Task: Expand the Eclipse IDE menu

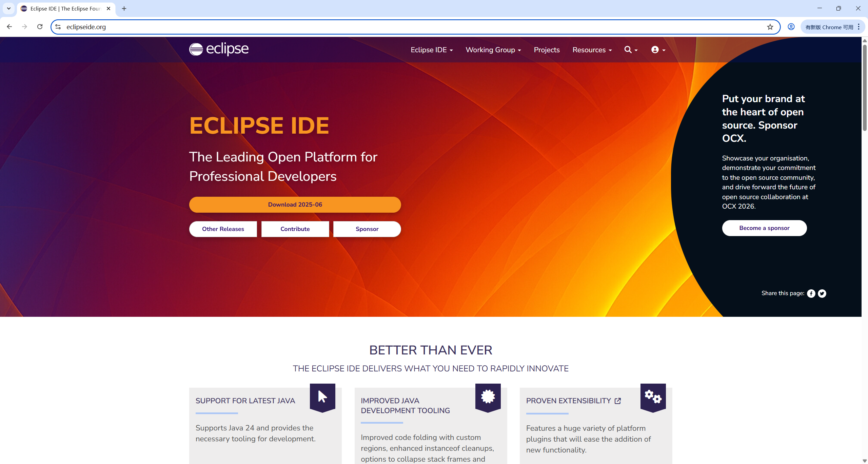Action: point(432,50)
